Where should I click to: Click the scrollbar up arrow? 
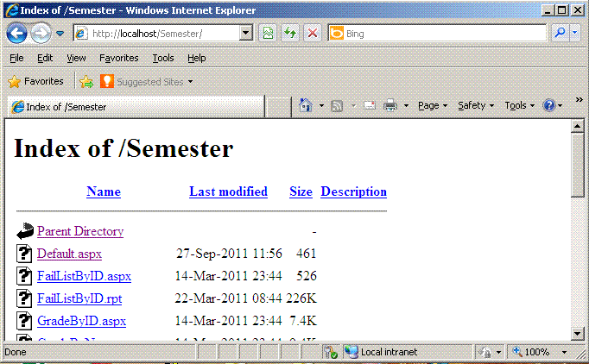(577, 126)
